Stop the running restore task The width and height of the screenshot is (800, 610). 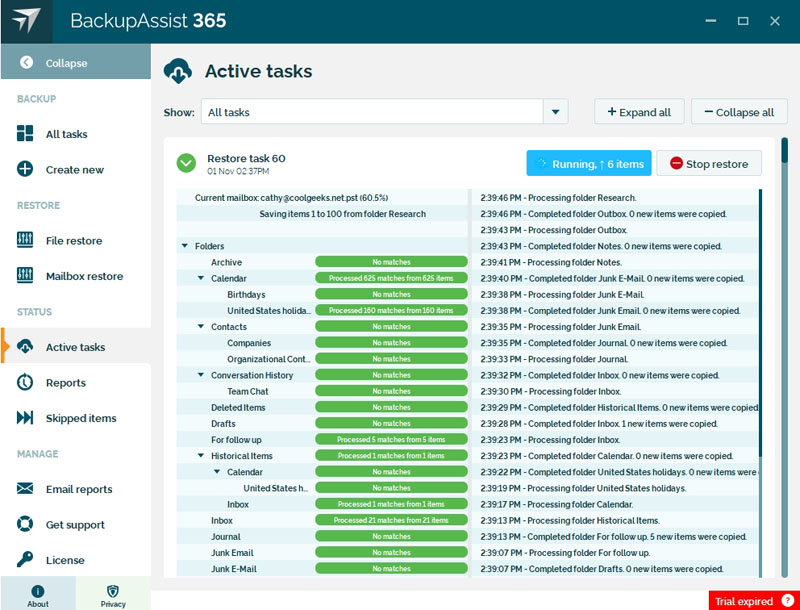709,163
